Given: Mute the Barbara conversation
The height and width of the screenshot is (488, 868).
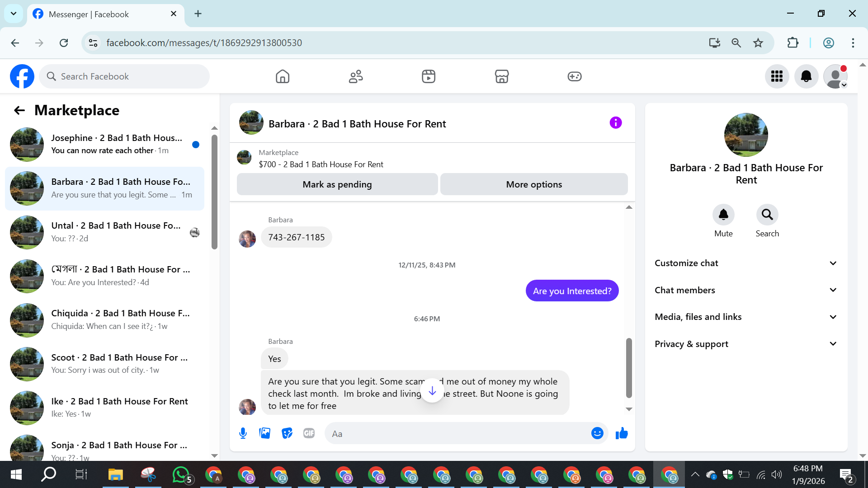Looking at the screenshot, I should click(723, 215).
